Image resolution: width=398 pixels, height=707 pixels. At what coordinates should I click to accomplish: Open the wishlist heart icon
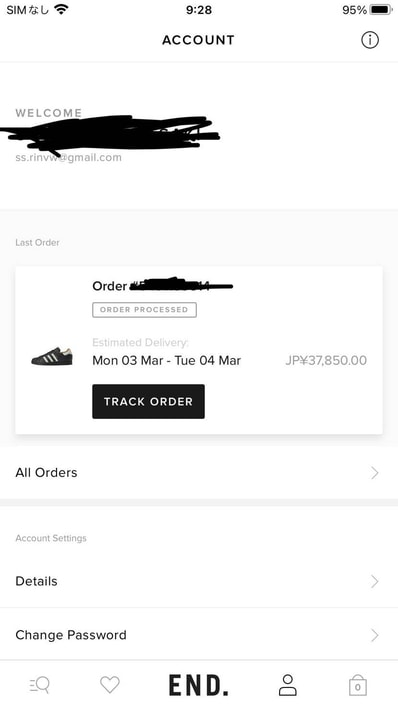click(x=110, y=684)
